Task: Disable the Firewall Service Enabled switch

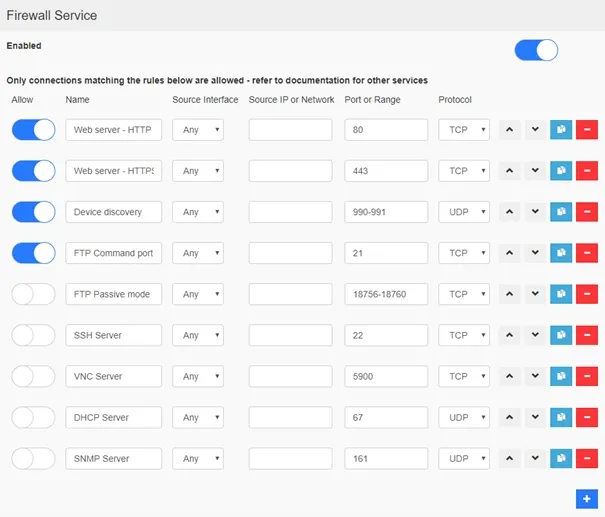Action: pos(535,50)
